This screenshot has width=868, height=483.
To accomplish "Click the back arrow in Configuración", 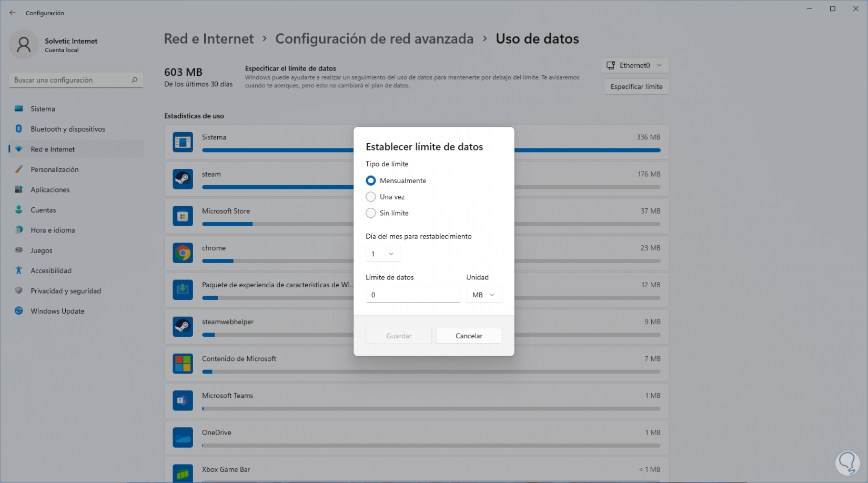I will click(x=13, y=13).
